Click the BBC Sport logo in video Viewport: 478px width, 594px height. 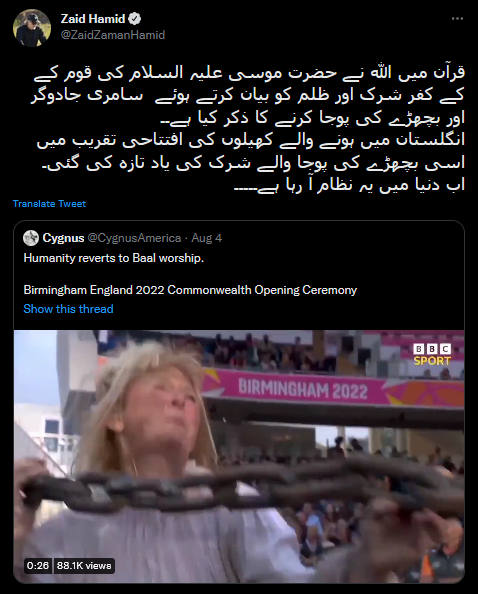(x=432, y=355)
